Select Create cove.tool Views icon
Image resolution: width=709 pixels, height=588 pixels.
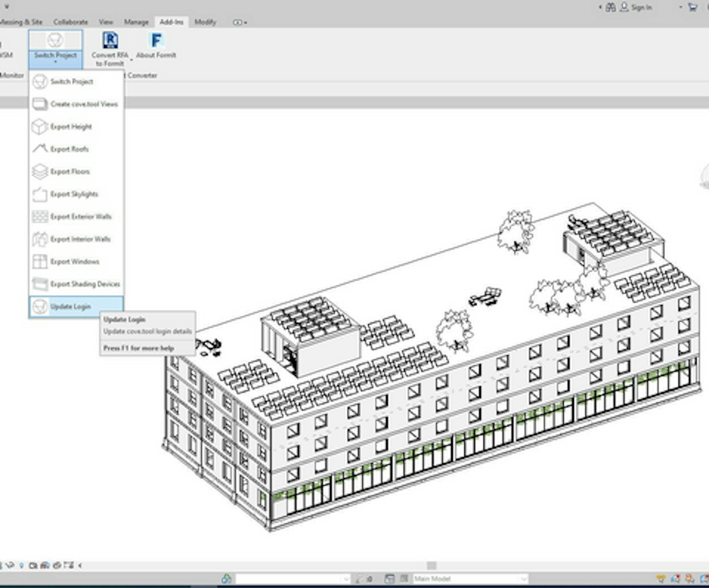(x=40, y=104)
